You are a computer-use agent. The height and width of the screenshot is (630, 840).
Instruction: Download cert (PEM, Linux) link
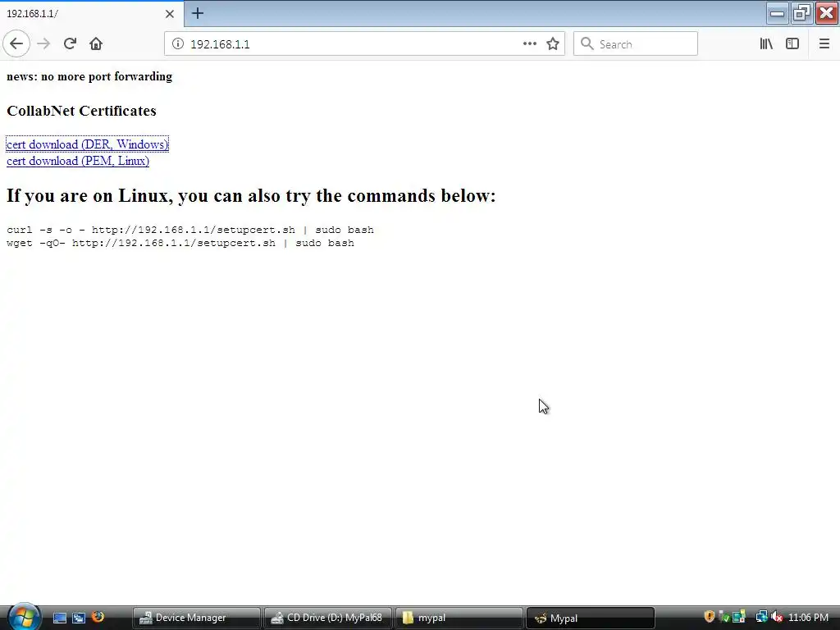coord(78,161)
